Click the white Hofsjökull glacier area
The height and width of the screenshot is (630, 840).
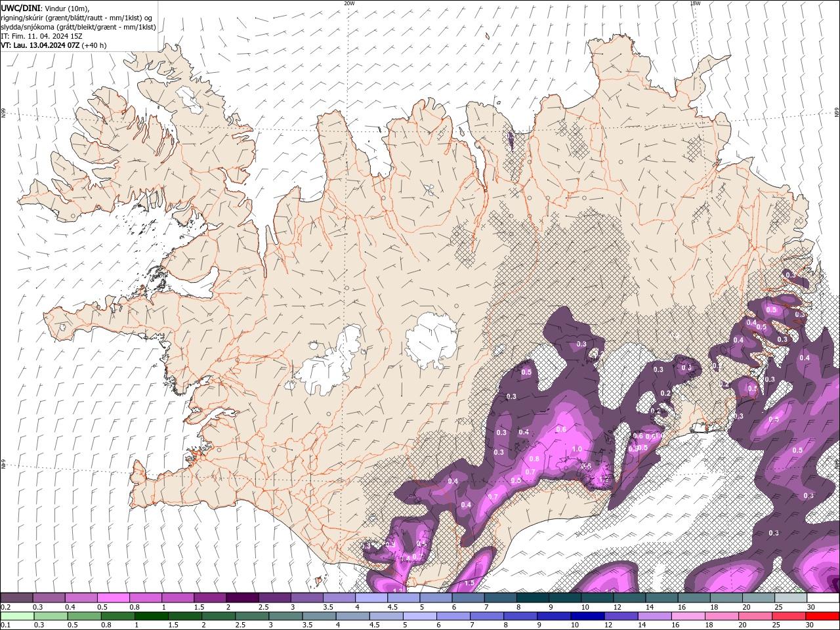(432, 340)
